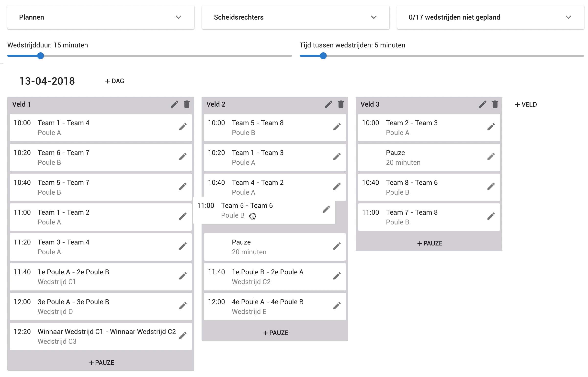Image resolution: width=588 pixels, height=377 pixels.
Task: Edit the Veld 3 field name
Action: coord(483,104)
